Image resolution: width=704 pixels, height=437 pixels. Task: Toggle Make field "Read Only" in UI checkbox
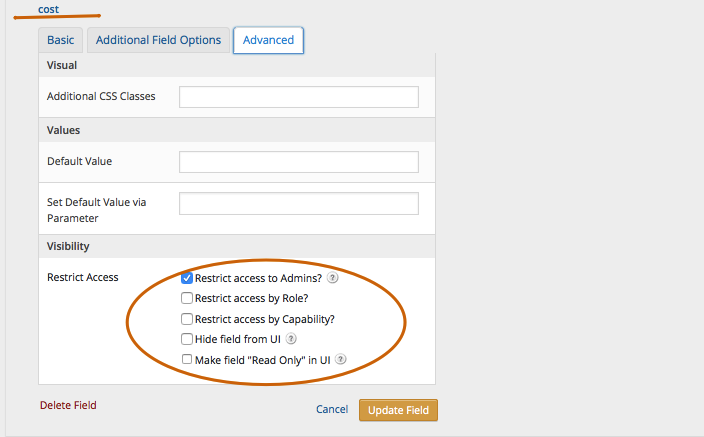[187, 359]
